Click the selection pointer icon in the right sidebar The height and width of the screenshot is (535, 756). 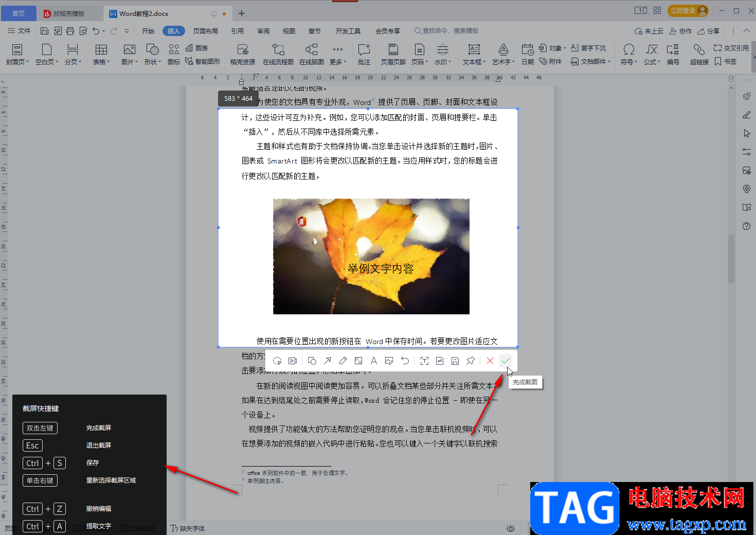point(747,133)
